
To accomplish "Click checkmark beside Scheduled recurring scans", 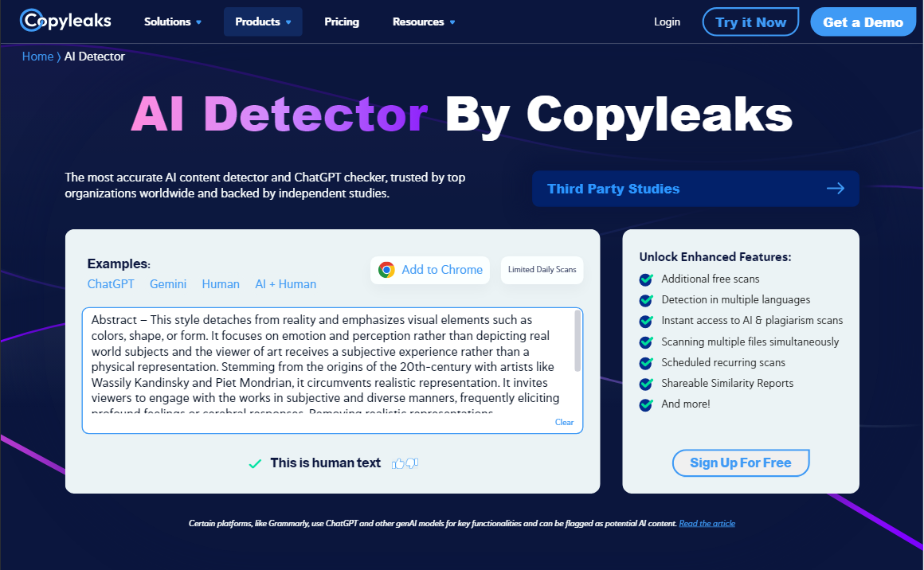I will pyautogui.click(x=647, y=363).
